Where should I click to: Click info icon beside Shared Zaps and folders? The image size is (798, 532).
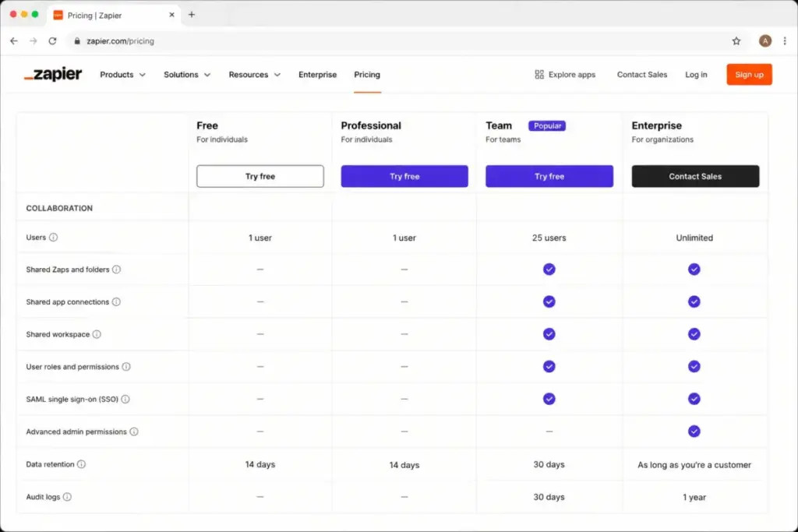(117, 270)
